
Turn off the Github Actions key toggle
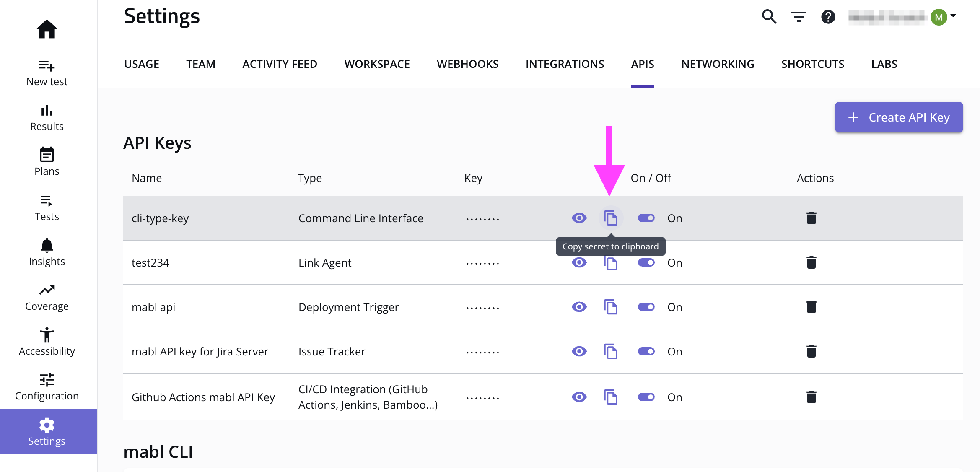646,397
